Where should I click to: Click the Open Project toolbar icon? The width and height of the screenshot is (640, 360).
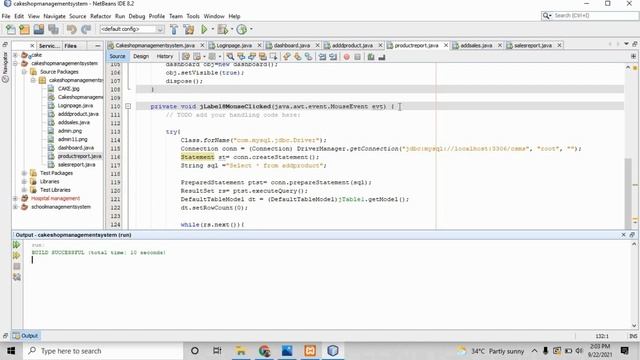[39, 29]
